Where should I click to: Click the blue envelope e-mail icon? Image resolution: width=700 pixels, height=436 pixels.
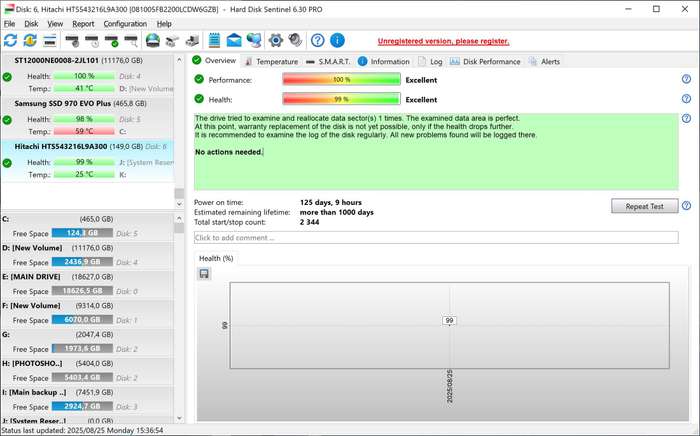pos(234,41)
